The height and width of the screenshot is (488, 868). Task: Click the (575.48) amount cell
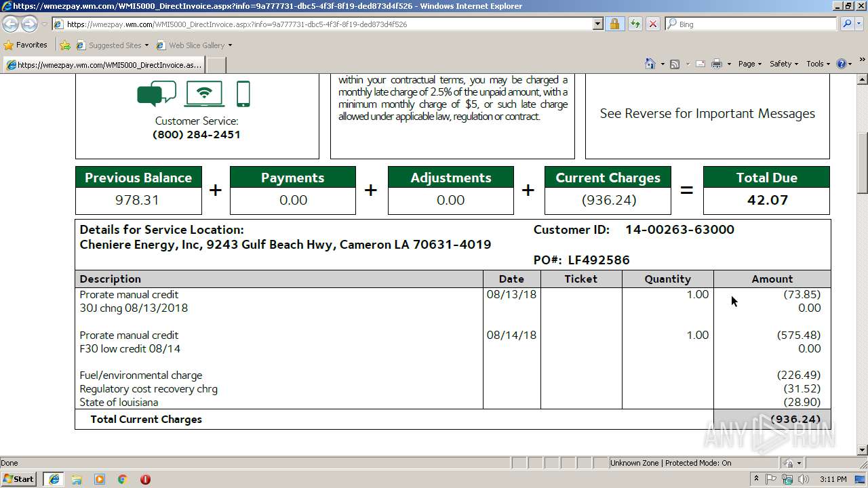click(799, 335)
